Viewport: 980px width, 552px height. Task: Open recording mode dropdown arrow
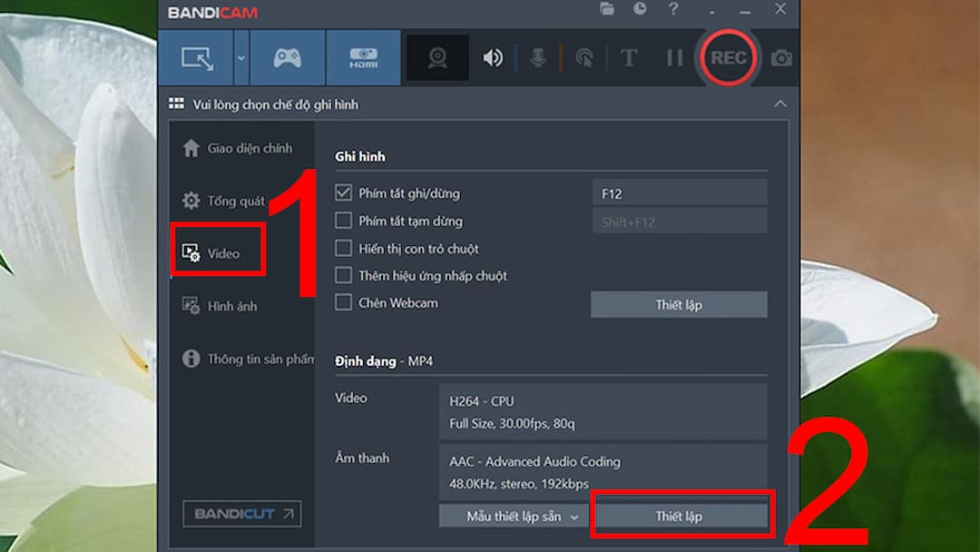coord(241,58)
